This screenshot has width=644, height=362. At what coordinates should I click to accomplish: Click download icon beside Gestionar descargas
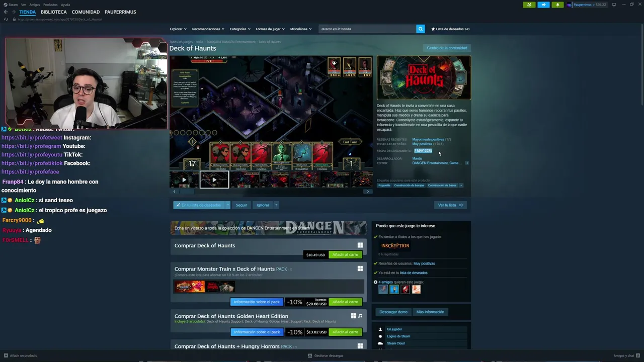[310, 355]
